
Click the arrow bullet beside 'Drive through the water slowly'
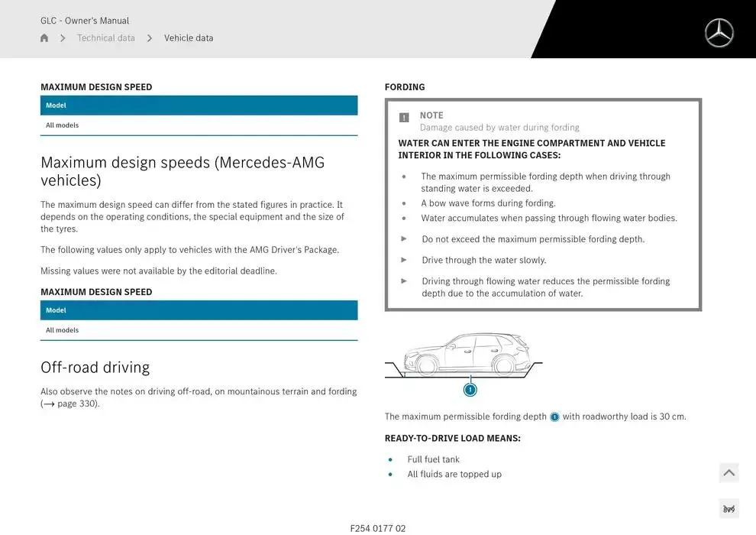pos(404,260)
